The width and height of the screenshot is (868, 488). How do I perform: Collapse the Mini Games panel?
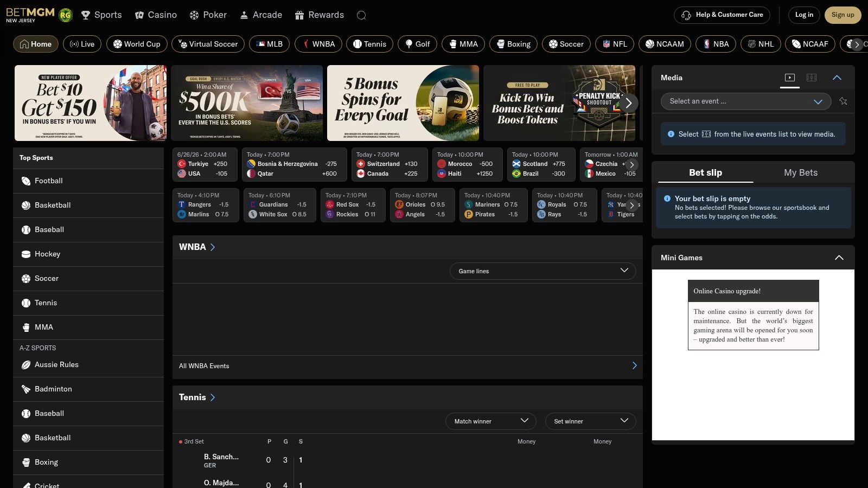(x=839, y=258)
